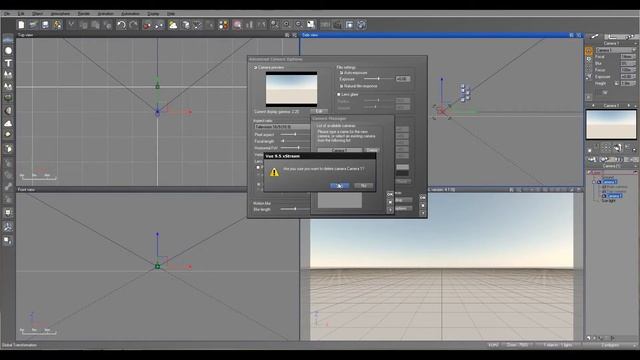Image resolution: width=640 pixels, height=360 pixels.
Task: Click No in the delete camera prompt
Action: click(x=364, y=186)
